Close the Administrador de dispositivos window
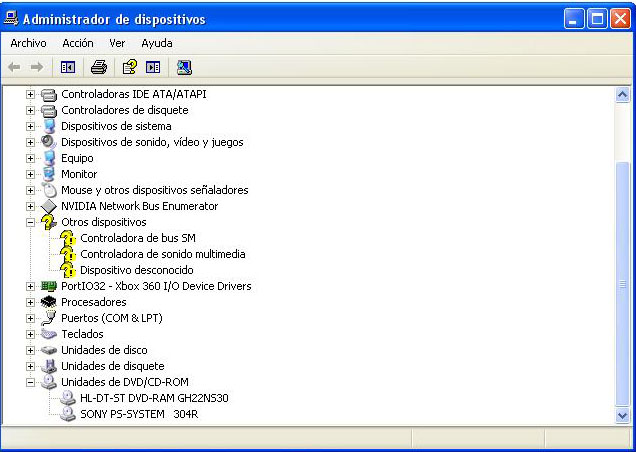This screenshot has width=636, height=452. pyautogui.click(x=621, y=19)
